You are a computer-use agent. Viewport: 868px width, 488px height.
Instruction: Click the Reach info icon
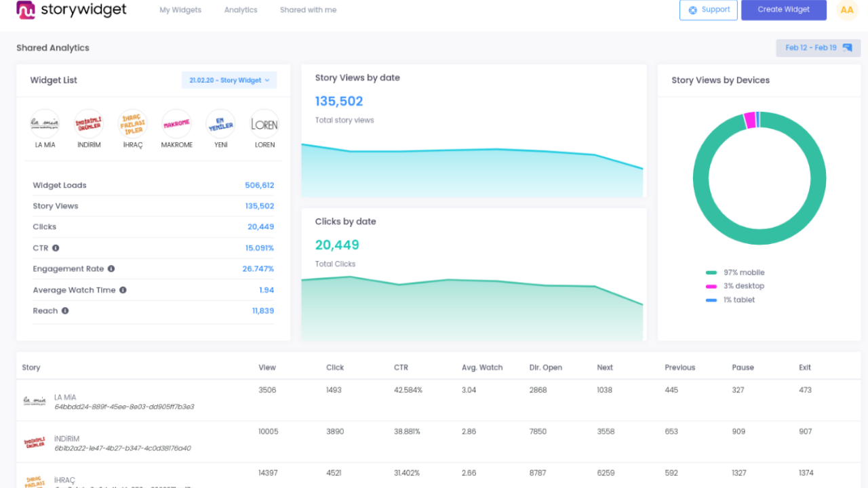(x=65, y=311)
